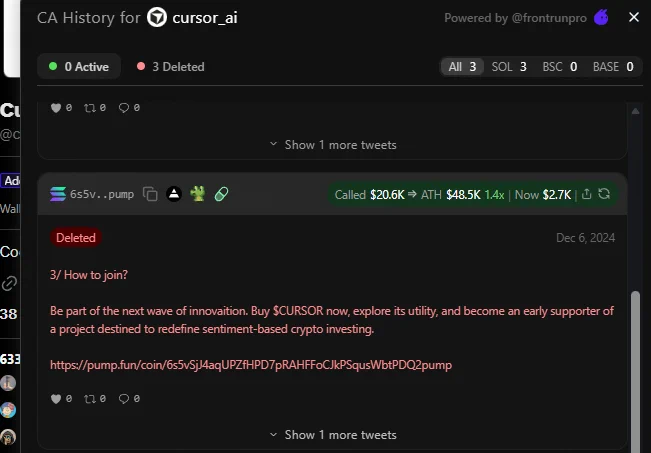The height and width of the screenshot is (453, 651).
Task: Select the BASE 0 chain filter
Action: point(613,66)
